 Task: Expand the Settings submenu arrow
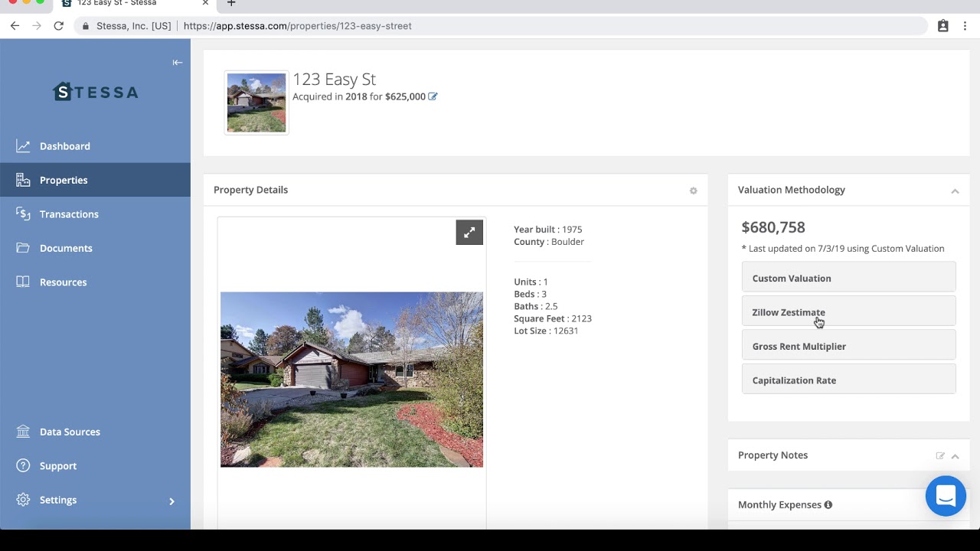tap(171, 500)
